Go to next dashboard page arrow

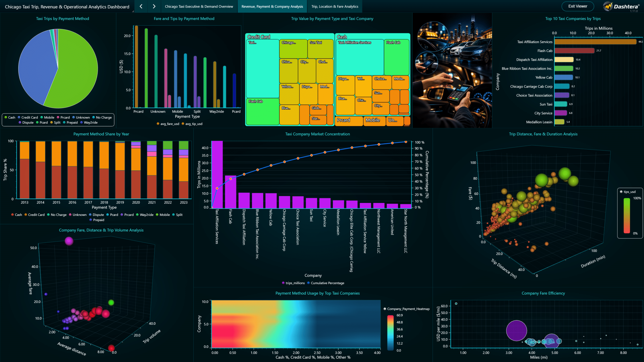click(x=154, y=7)
